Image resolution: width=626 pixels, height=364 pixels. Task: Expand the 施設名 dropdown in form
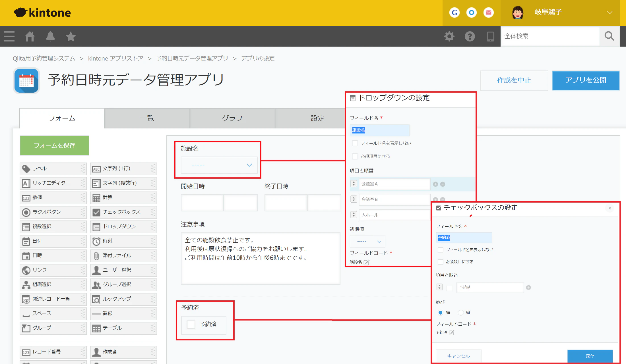(x=219, y=165)
